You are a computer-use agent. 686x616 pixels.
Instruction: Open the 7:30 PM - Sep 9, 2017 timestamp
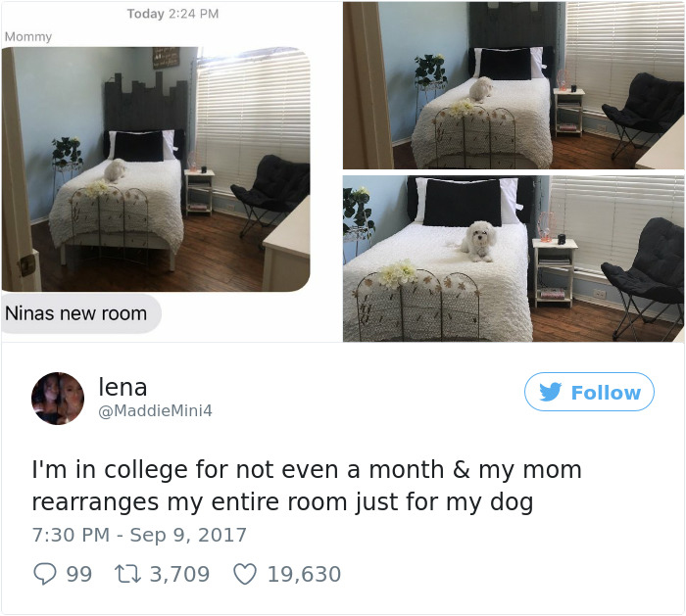(x=139, y=535)
